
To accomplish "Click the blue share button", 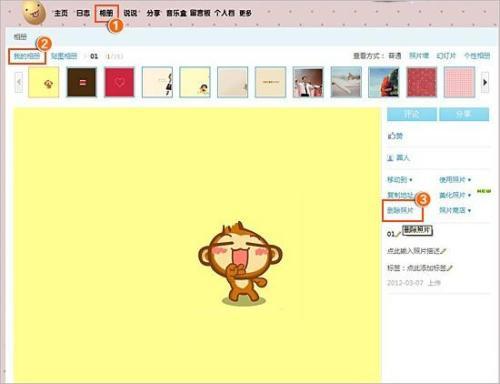I will pos(464,114).
